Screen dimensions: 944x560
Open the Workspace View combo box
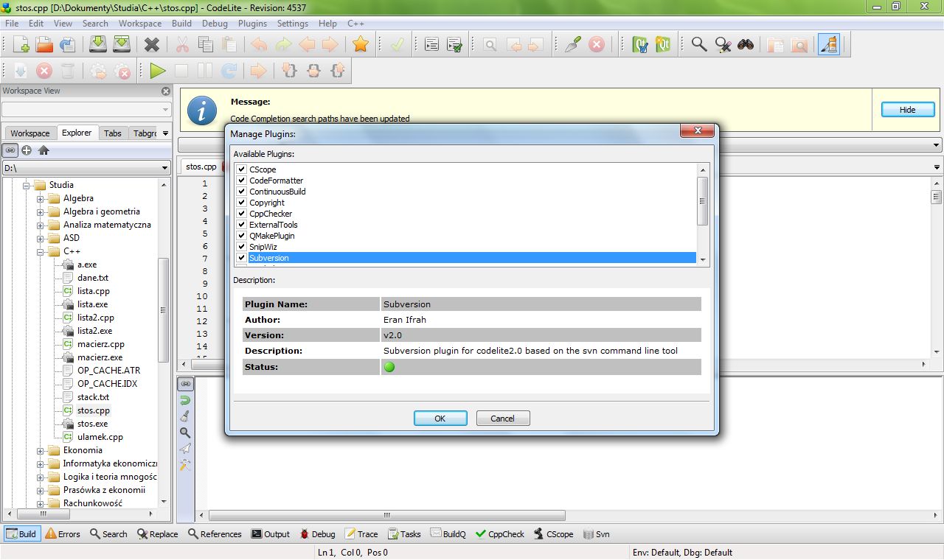coord(86,109)
